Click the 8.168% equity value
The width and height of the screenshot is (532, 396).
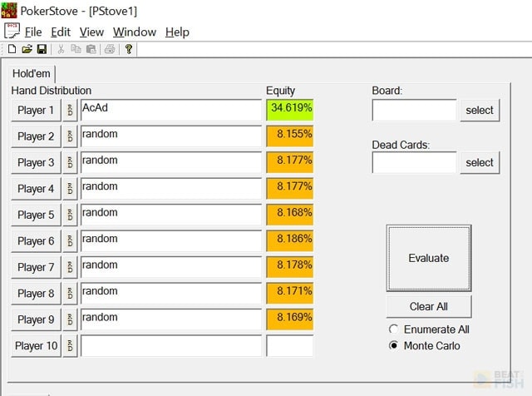[x=290, y=215]
